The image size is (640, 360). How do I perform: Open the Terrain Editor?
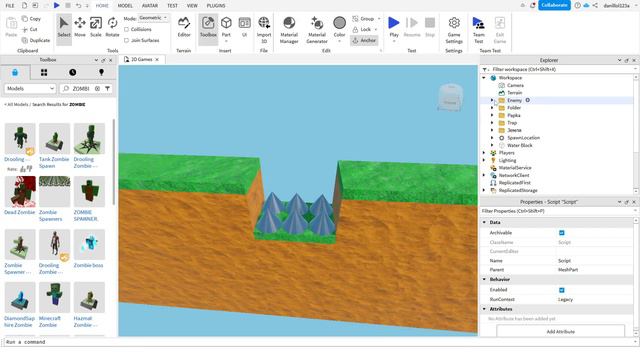184,27
